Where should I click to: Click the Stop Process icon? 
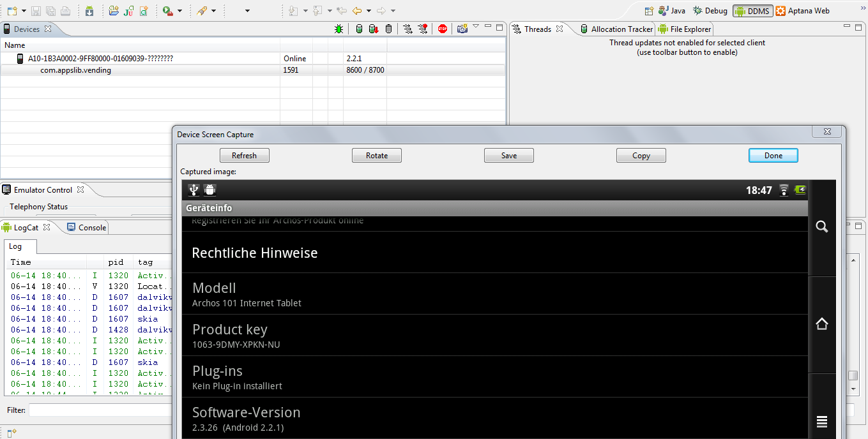point(443,29)
